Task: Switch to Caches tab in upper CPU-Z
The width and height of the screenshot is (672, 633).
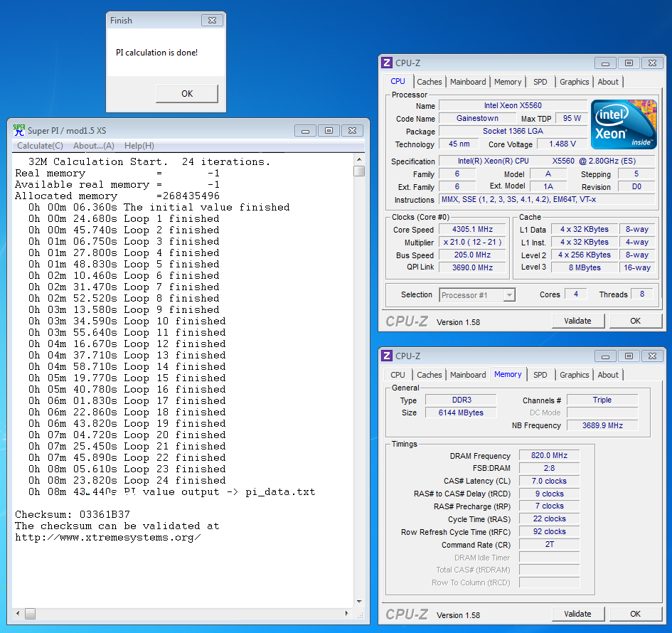Action: point(429,82)
